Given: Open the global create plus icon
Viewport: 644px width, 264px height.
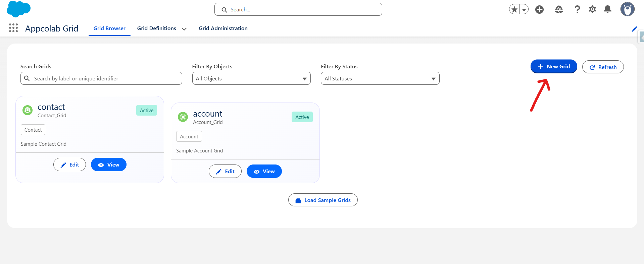Looking at the screenshot, I should (540, 9).
